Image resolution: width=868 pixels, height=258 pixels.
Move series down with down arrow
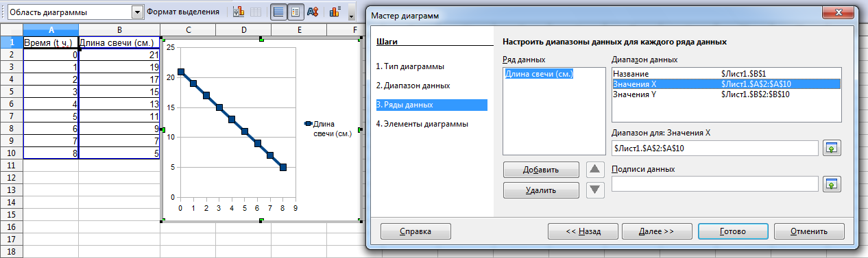tap(596, 190)
